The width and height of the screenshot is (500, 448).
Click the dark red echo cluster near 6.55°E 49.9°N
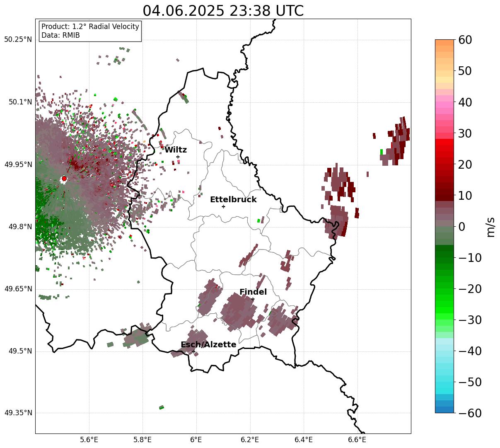[x=340, y=182]
